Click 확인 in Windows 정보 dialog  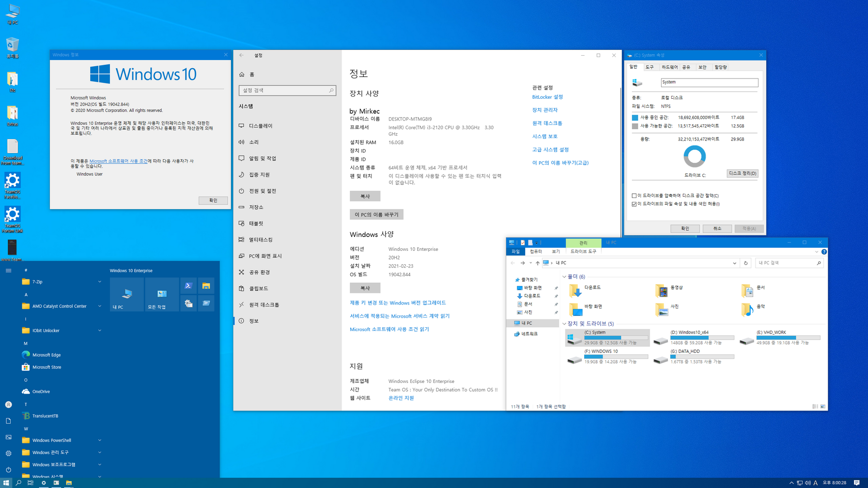213,200
